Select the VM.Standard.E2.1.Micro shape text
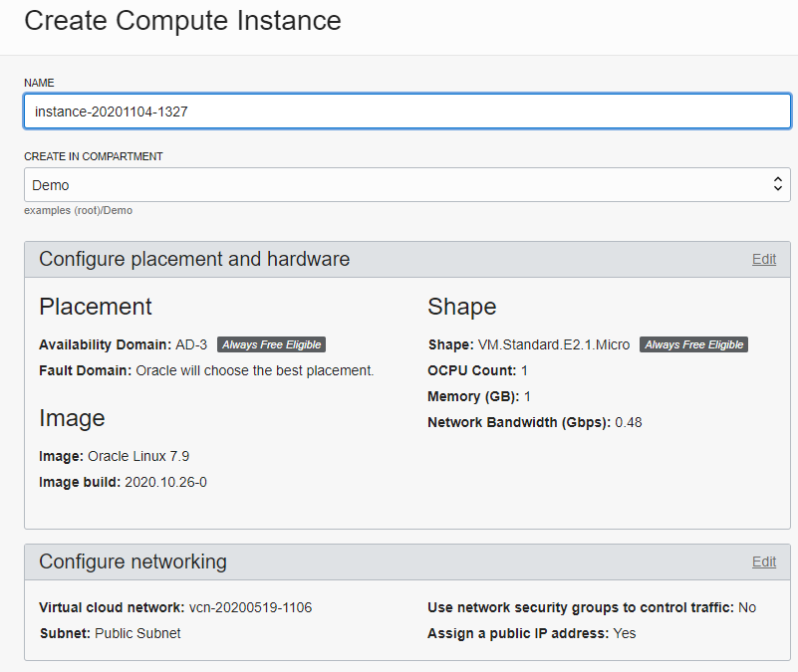The width and height of the screenshot is (798, 672). (x=554, y=344)
